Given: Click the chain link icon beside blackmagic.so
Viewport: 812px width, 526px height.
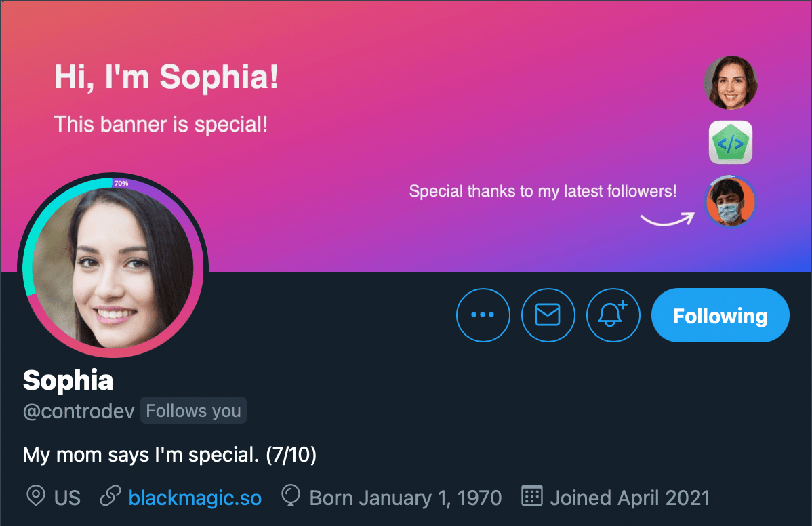Looking at the screenshot, I should (x=110, y=497).
